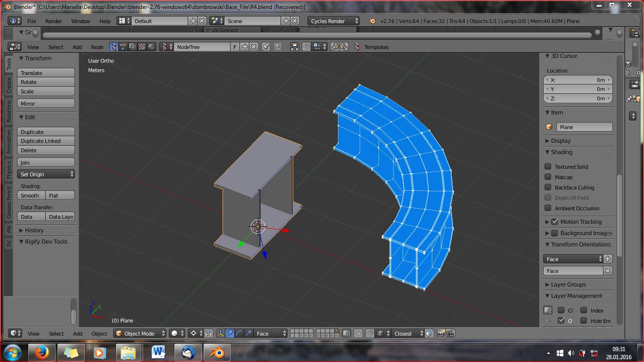Screen dimensions: 644x362
Task: Open the File menu
Action: 32,21
